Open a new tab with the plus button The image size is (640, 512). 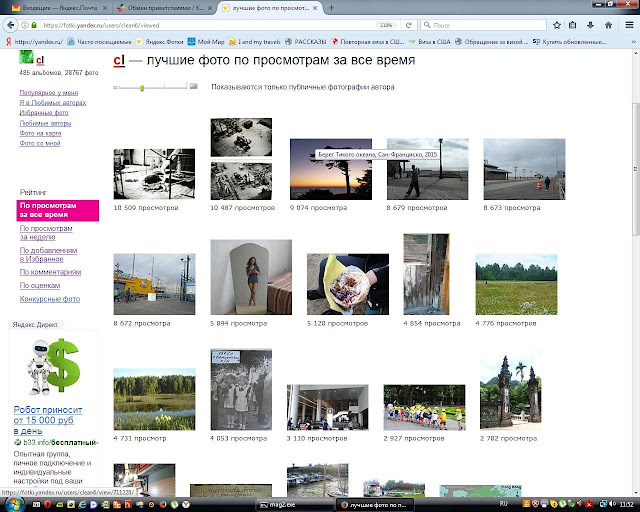[x=331, y=8]
